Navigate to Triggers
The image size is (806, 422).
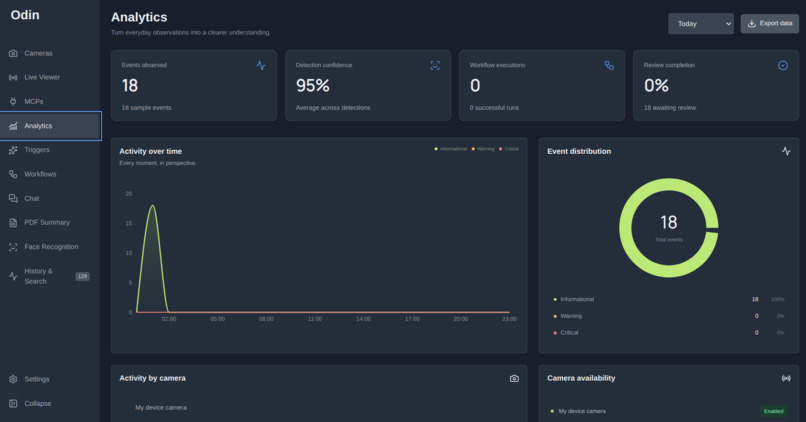tap(50, 150)
